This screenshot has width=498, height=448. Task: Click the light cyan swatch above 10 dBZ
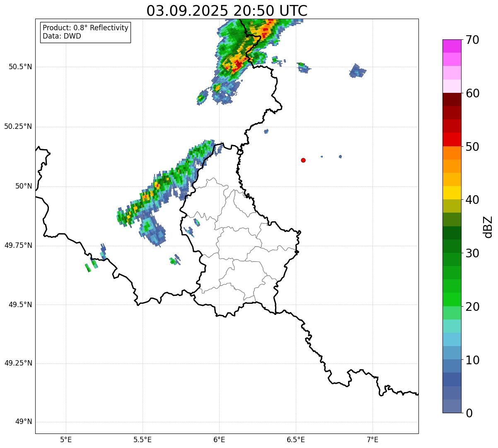pyautogui.click(x=452, y=339)
